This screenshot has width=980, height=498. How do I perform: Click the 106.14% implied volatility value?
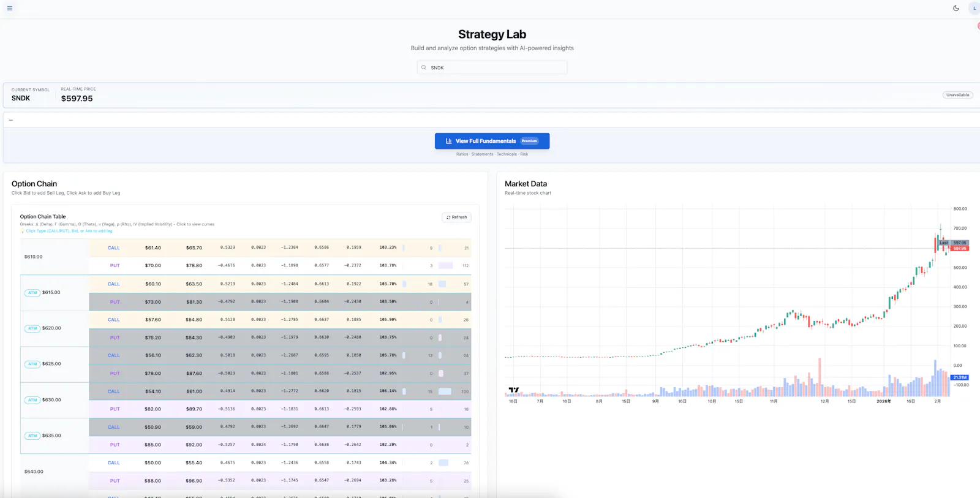388,391
